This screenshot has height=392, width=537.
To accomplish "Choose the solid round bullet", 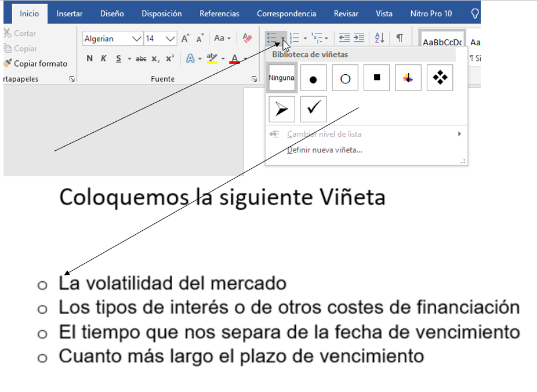I will tap(313, 78).
